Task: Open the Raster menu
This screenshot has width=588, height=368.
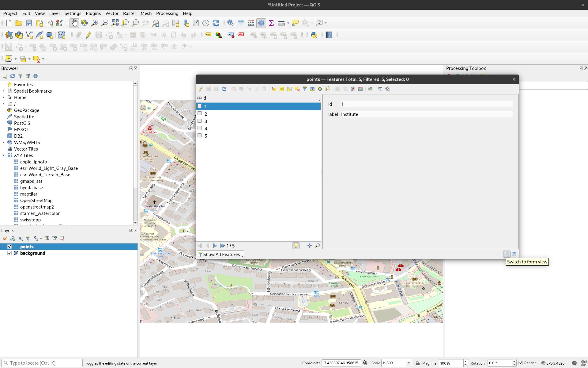Action: (x=129, y=13)
